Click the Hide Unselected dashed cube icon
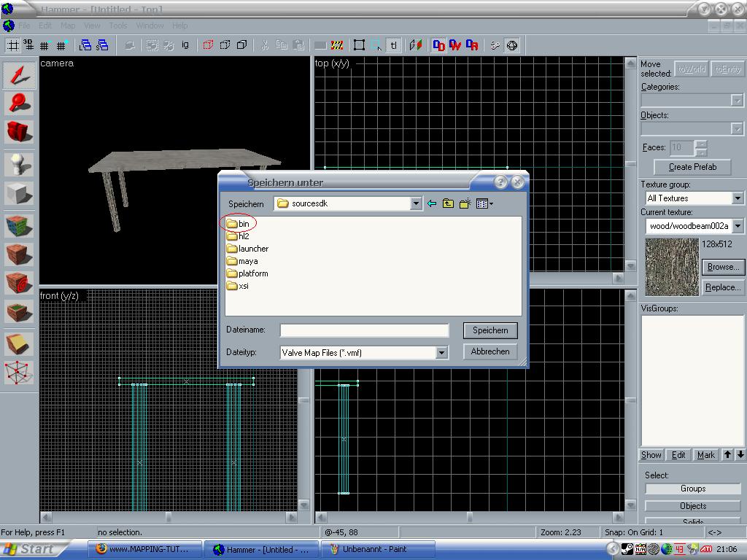Screen dimensions: 747x560 pyautogui.click(x=225, y=45)
